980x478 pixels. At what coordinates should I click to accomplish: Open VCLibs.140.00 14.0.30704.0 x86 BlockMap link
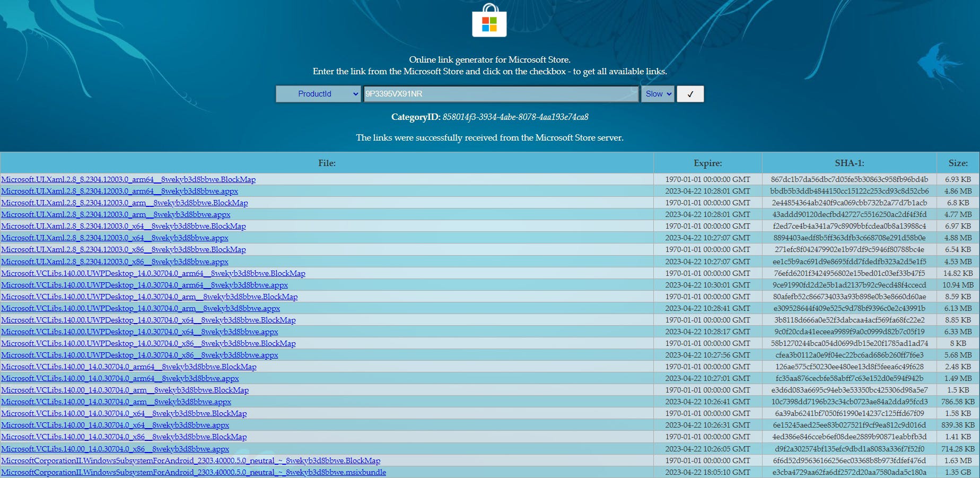[x=124, y=437]
